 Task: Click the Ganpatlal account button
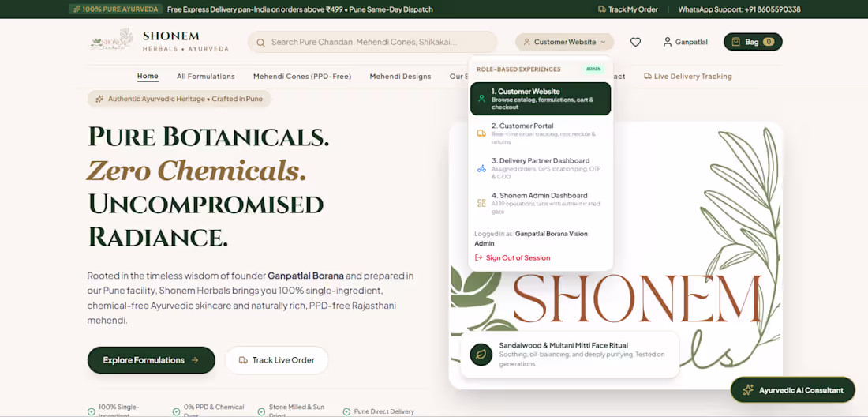tap(685, 42)
